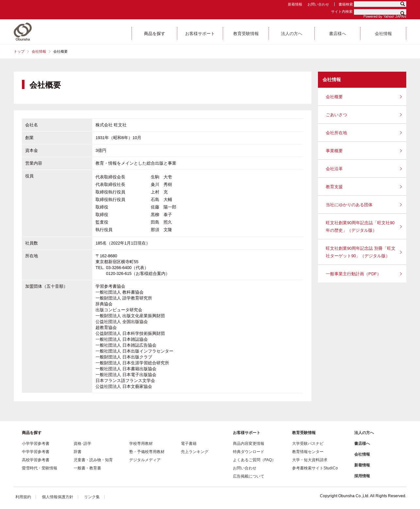Click employee count text 185名（2022年1月1日現在）
The height and width of the screenshot is (509, 420).
tap(123, 243)
